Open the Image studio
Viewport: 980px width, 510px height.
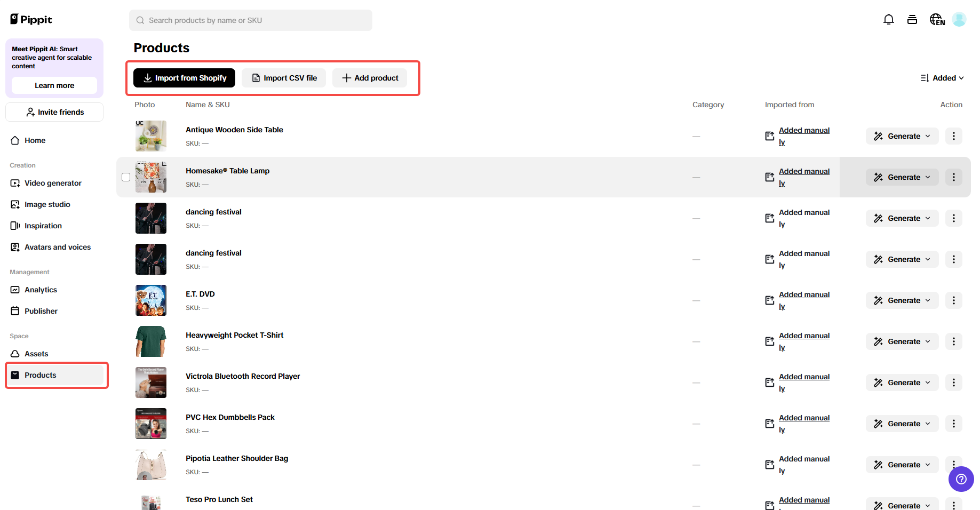[47, 204]
